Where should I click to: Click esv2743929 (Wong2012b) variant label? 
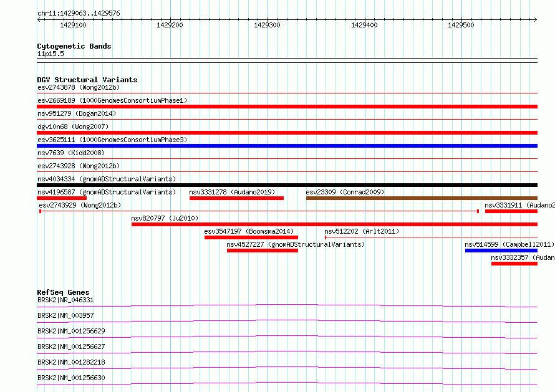tap(80, 205)
